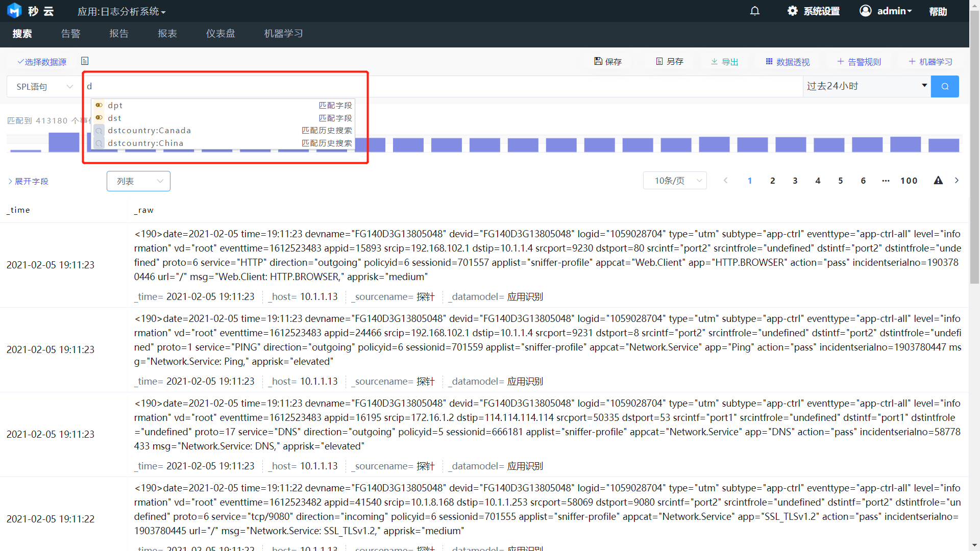Expand the 展开字段 fields panel

(x=28, y=181)
